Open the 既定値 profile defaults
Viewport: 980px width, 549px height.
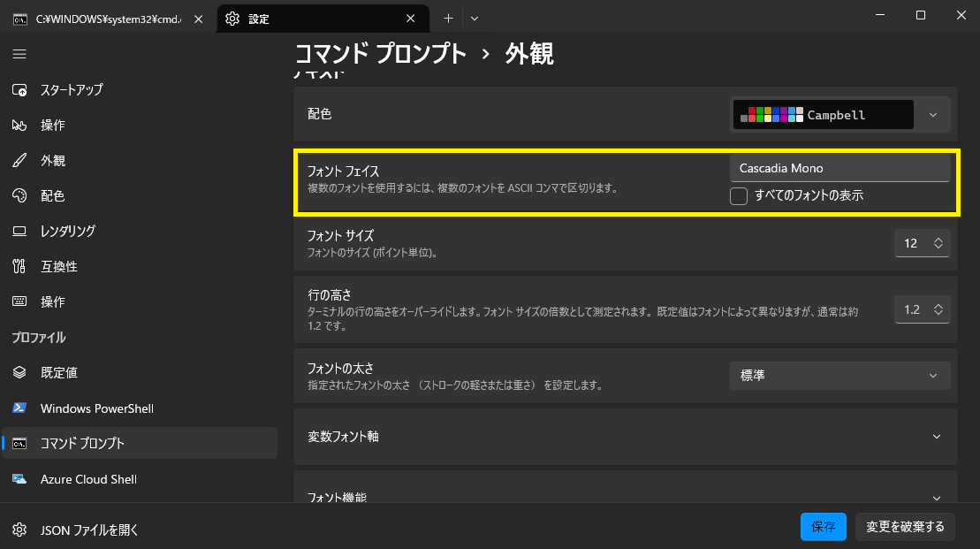(x=58, y=373)
